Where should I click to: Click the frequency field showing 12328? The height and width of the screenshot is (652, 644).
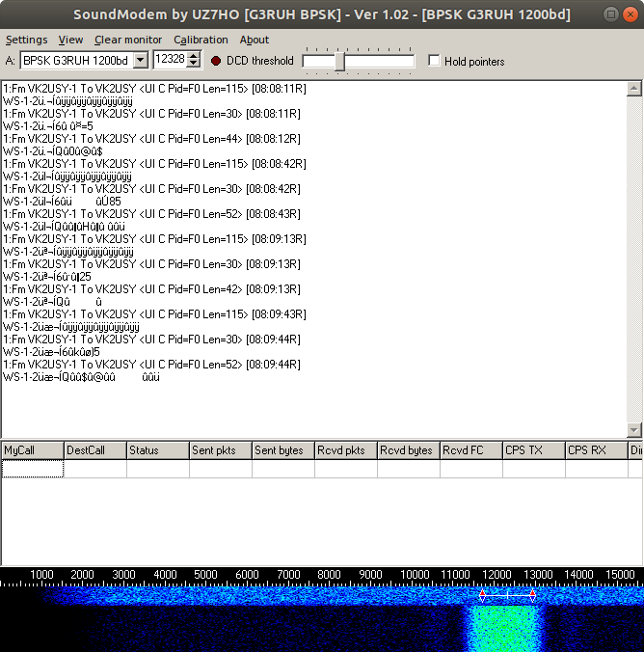[170, 60]
